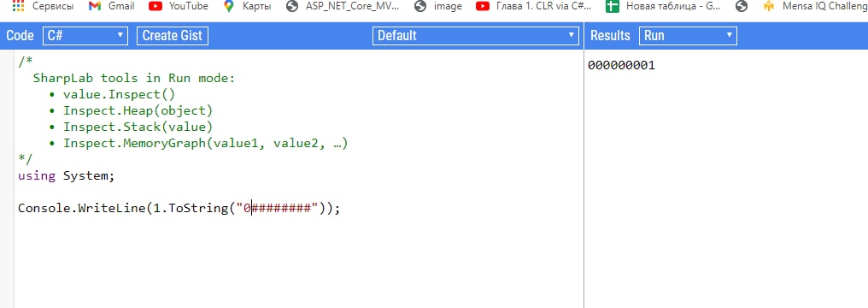Open the C# language dropdown

[x=85, y=35]
